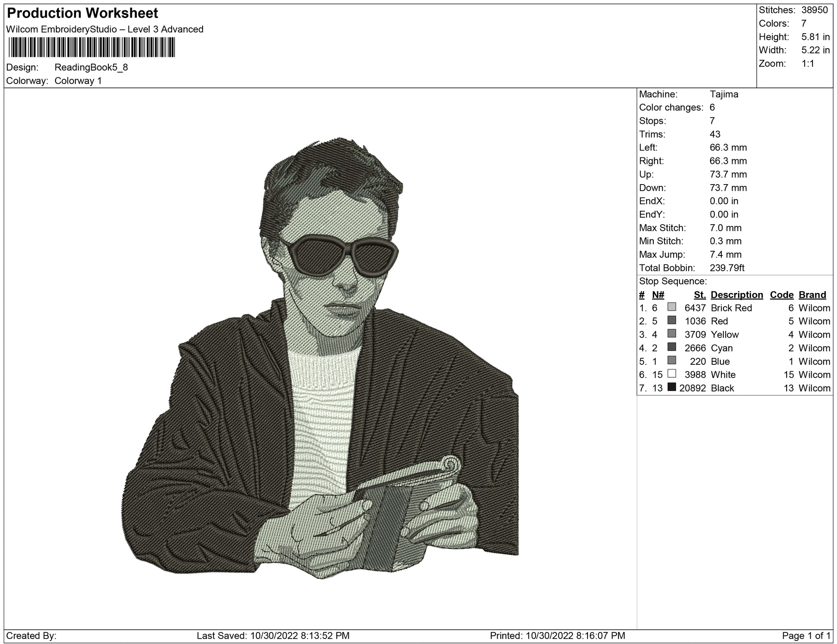Click the Brick Red color swatch

click(671, 307)
